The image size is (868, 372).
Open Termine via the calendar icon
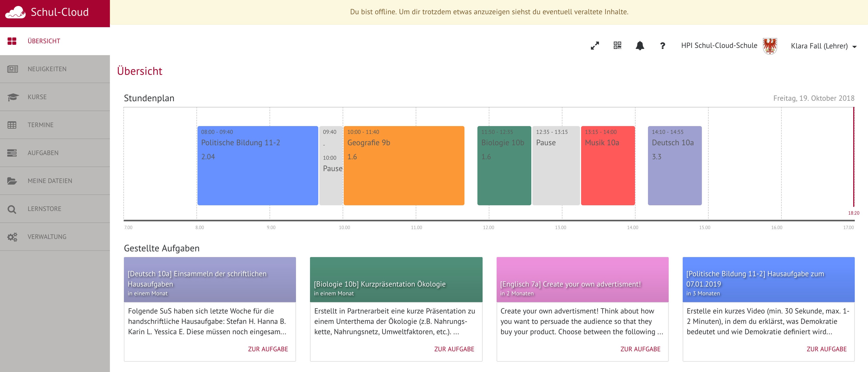click(x=12, y=125)
